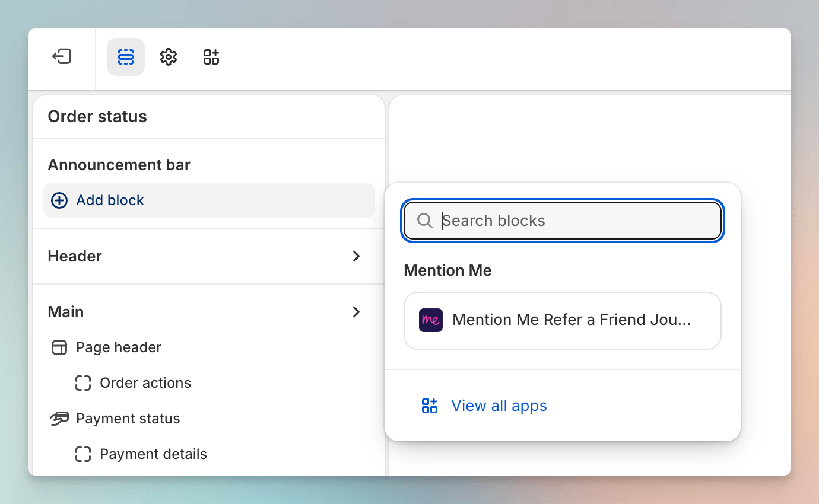The width and height of the screenshot is (819, 504).
Task: Add a block to Announcement bar
Action: click(x=209, y=200)
